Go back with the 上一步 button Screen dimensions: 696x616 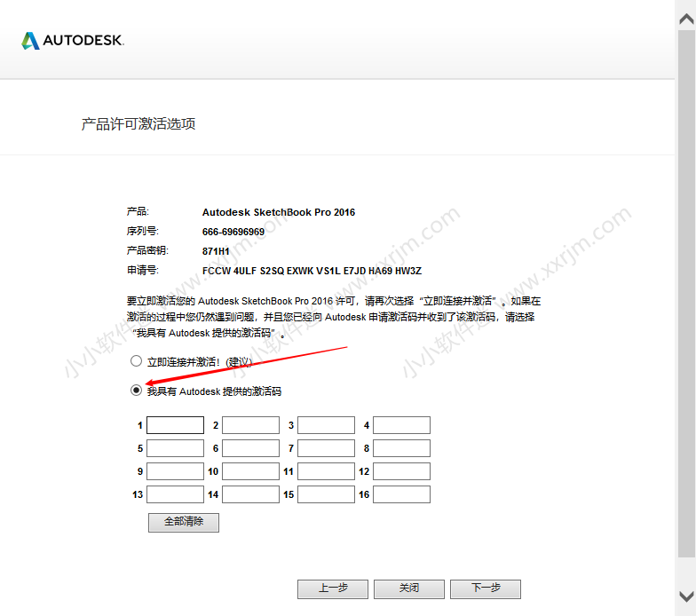click(x=333, y=589)
